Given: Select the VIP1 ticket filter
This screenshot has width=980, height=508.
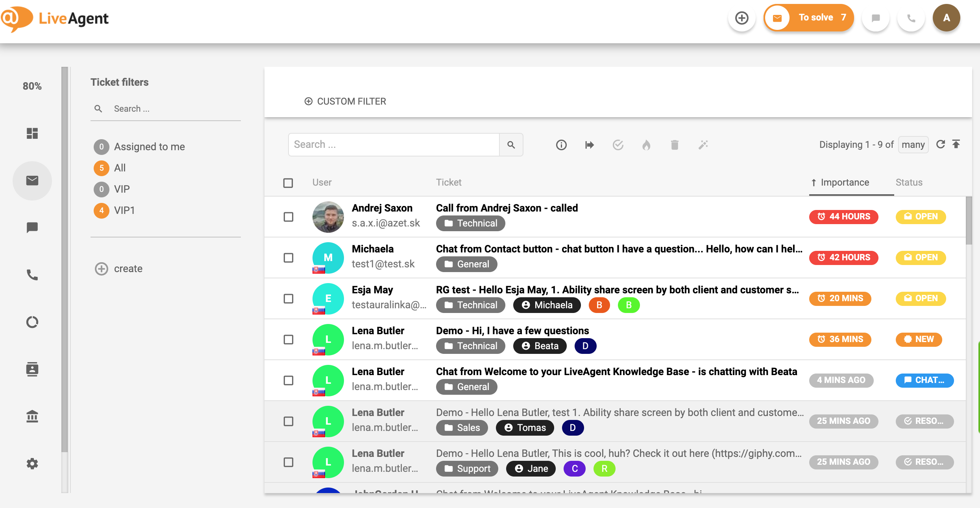Looking at the screenshot, I should 124,210.
